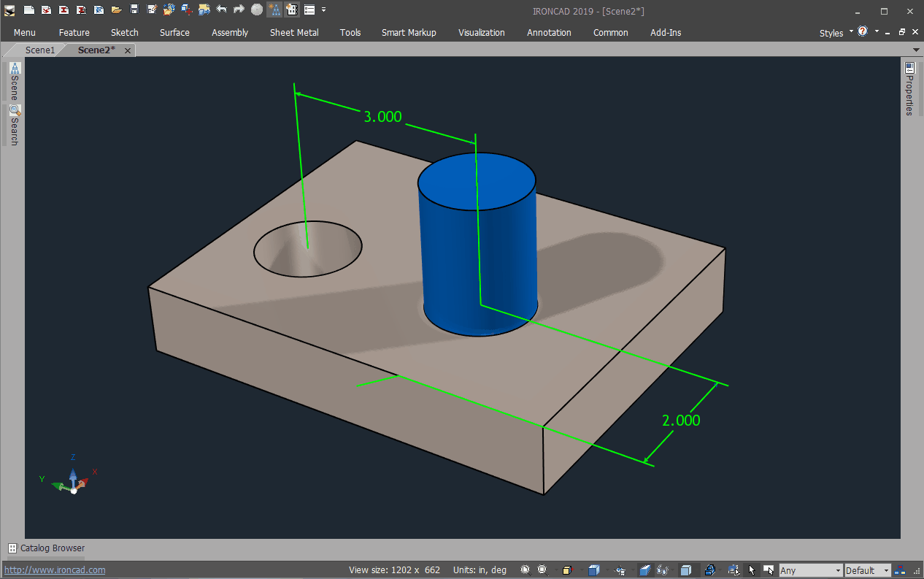
Task: Open the Visualization ribbon tab
Action: [482, 33]
